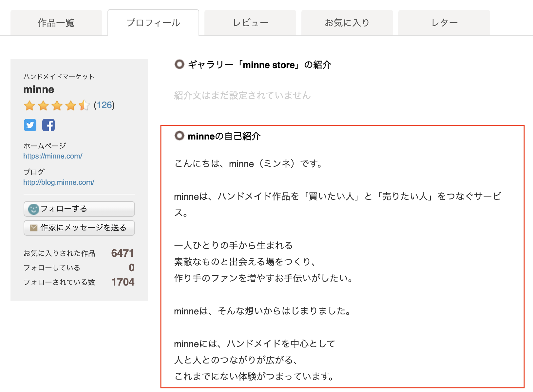
Task: Open the Facebook share icon
Action: (x=48, y=125)
